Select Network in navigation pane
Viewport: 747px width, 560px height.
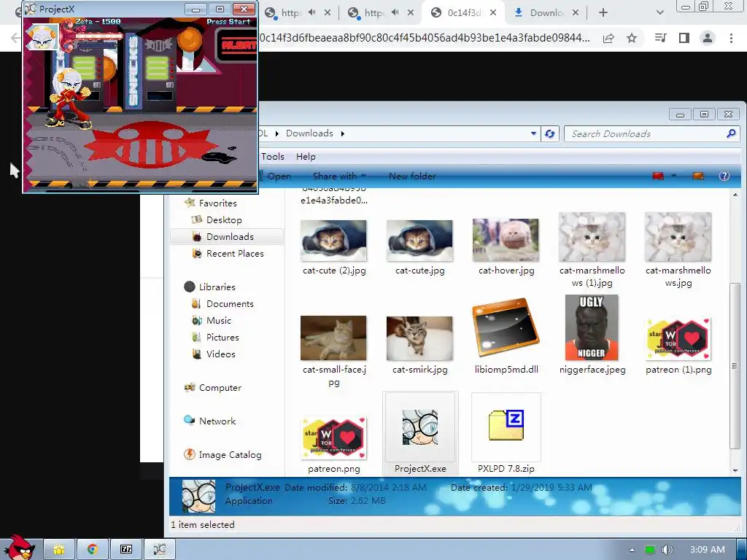click(x=217, y=421)
